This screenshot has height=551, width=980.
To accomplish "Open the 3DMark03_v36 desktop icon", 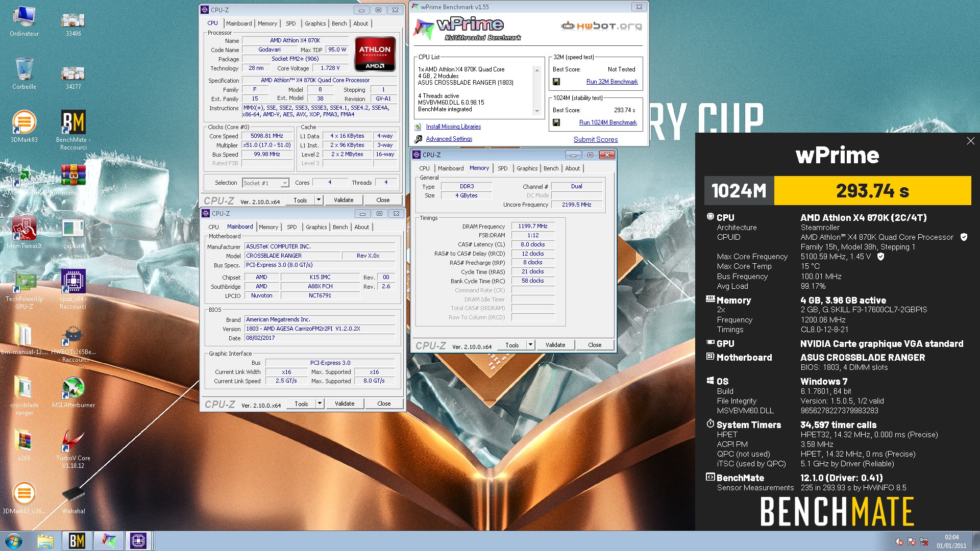I will point(24,498).
